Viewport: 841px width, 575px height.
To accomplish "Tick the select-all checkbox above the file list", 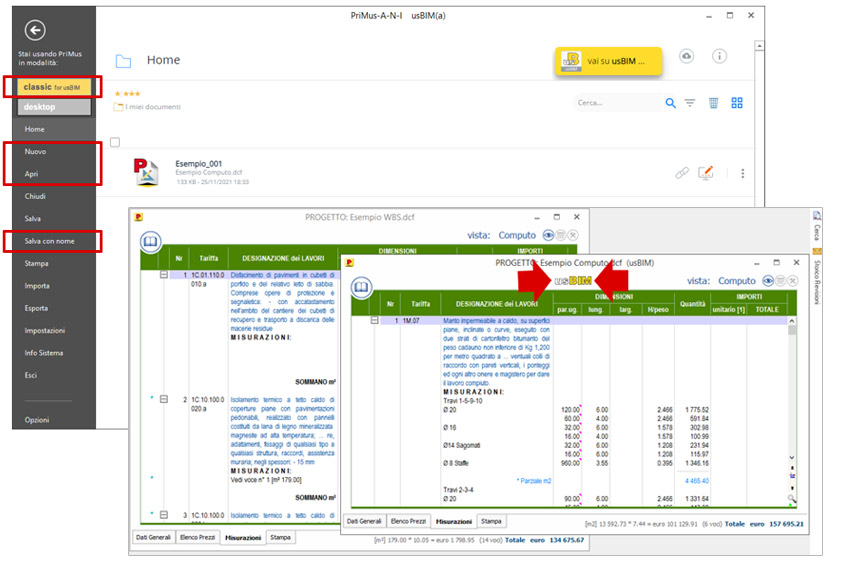I will tap(115, 142).
